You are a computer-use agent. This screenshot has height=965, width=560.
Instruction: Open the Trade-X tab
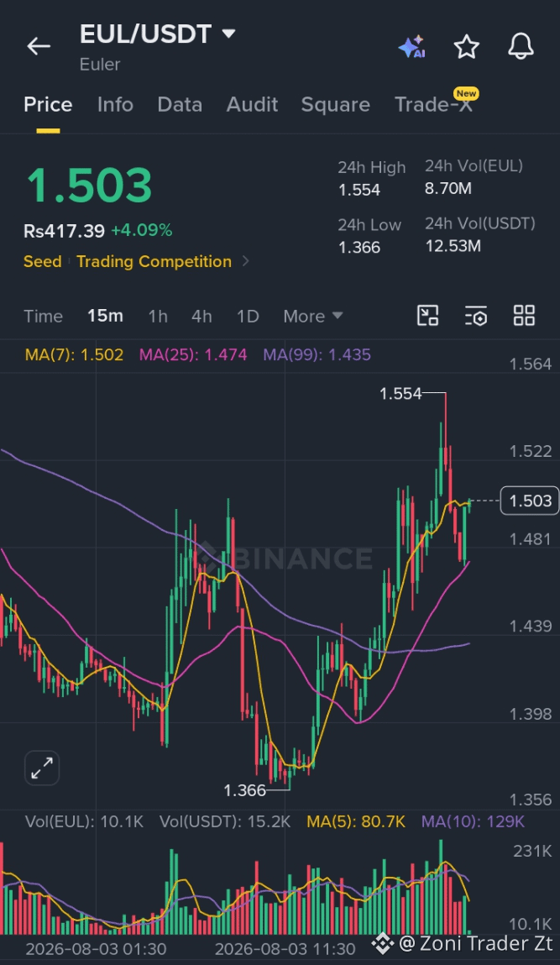pyautogui.click(x=434, y=105)
